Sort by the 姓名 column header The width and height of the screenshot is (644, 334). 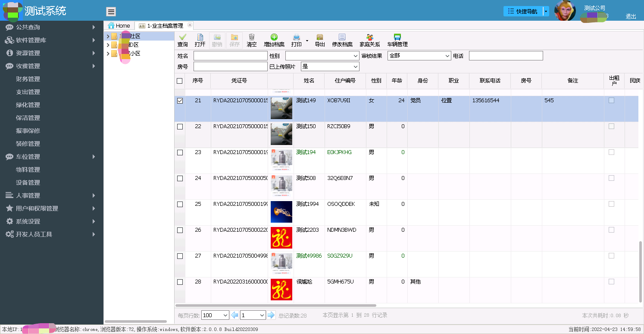pyautogui.click(x=309, y=81)
